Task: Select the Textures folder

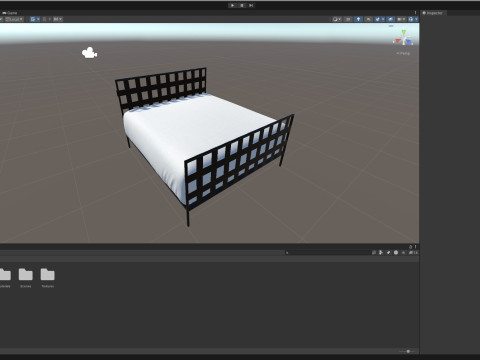Action: [x=48, y=278]
